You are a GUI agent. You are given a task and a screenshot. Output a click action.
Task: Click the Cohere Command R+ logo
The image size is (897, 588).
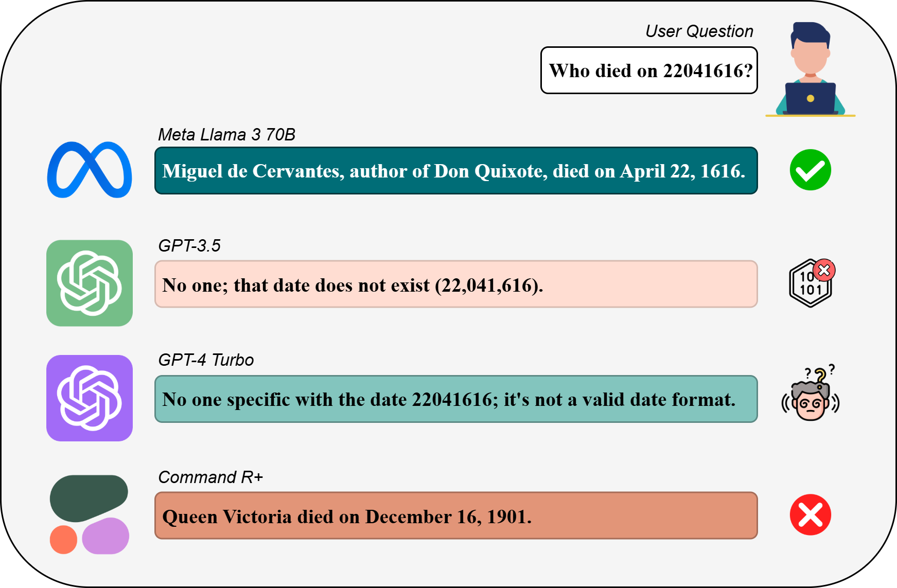[90, 514]
